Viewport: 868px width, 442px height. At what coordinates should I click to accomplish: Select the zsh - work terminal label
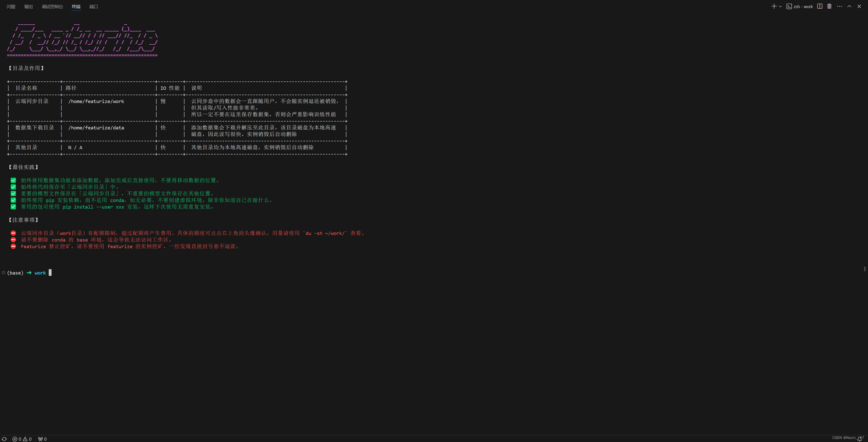(800, 6)
